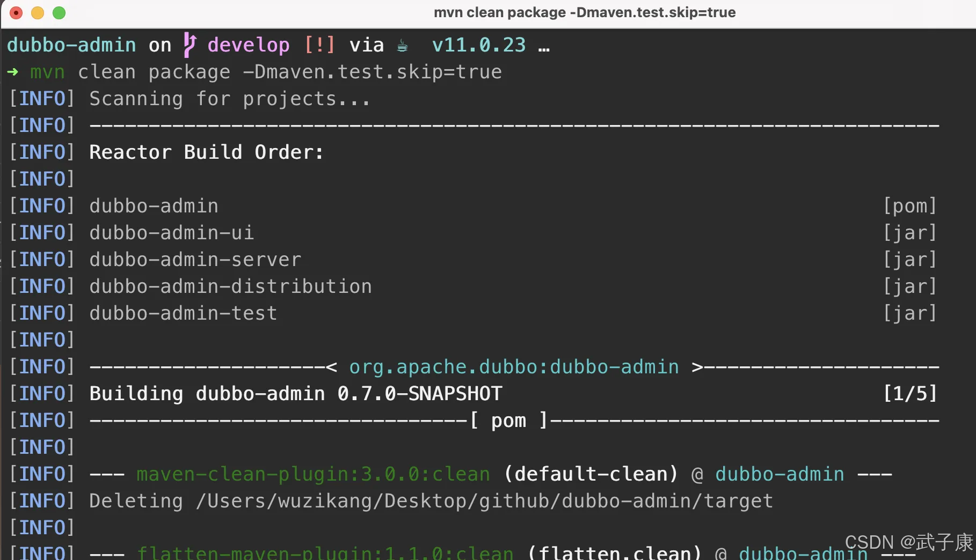Click the window title 'mvn clean package -Dmaven.test.skip=true'
This screenshot has height=560, width=976.
(585, 12)
